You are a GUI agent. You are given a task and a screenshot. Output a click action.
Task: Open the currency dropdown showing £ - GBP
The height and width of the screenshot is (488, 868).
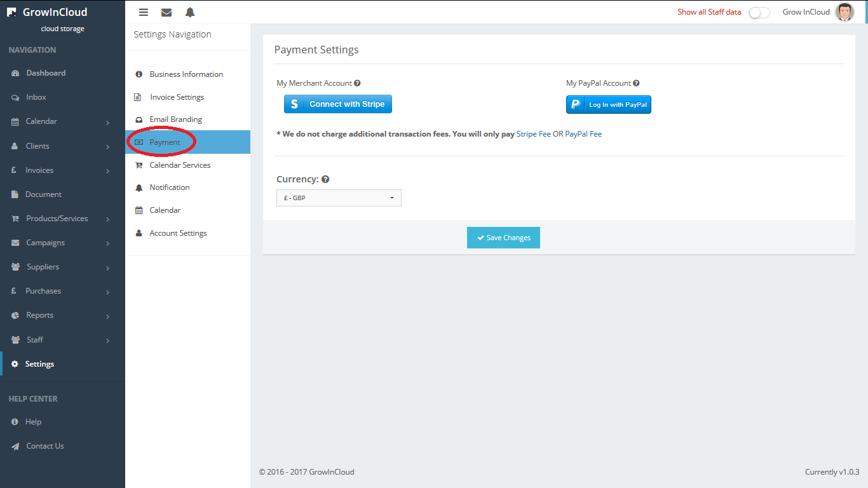[339, 198]
